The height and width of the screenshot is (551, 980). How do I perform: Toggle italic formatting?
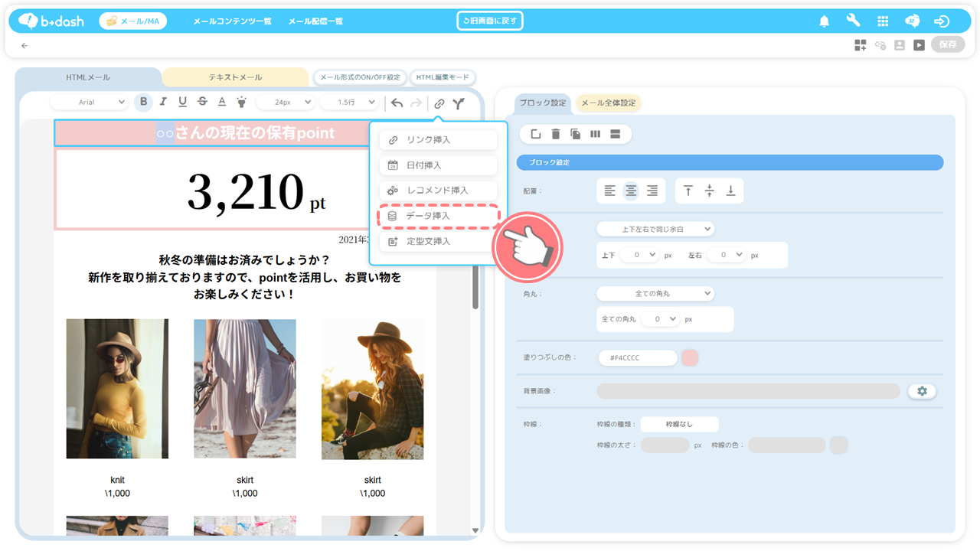pyautogui.click(x=163, y=102)
